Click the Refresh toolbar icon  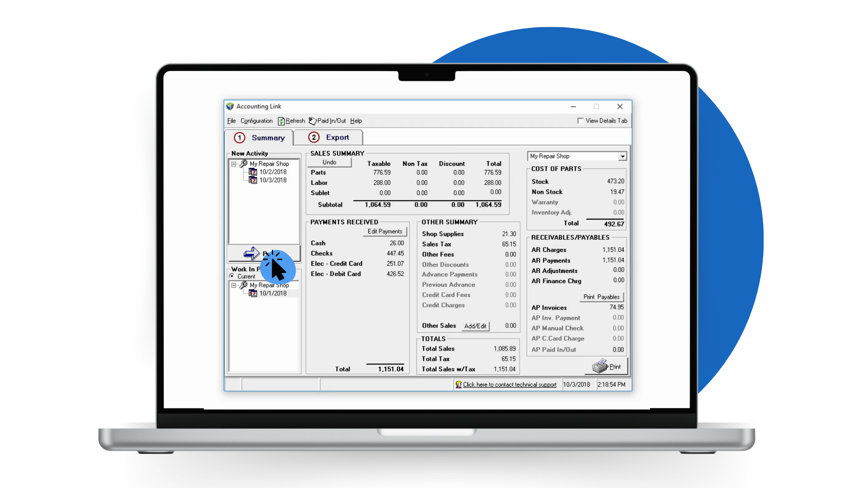pyautogui.click(x=281, y=121)
